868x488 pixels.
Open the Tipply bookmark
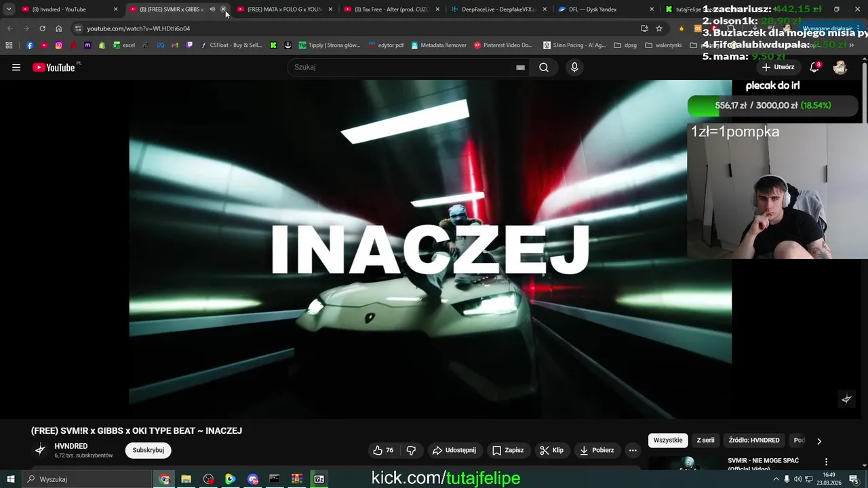click(x=329, y=45)
